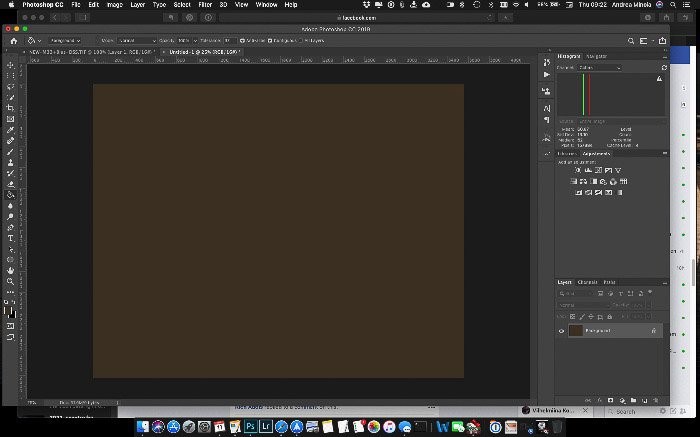
Task: Switch to the Channels tab
Action: click(587, 282)
